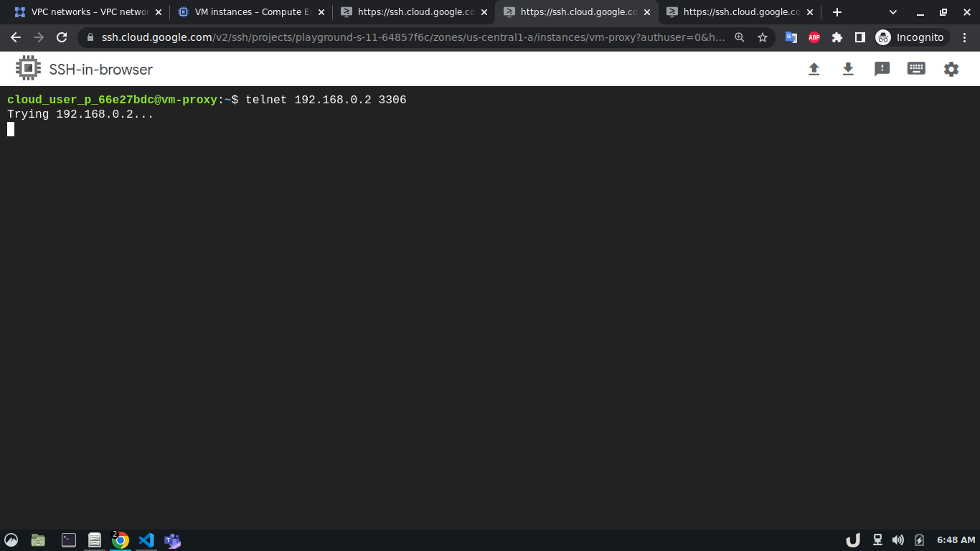Click the zoom magnifier icon in address bar

click(740, 37)
